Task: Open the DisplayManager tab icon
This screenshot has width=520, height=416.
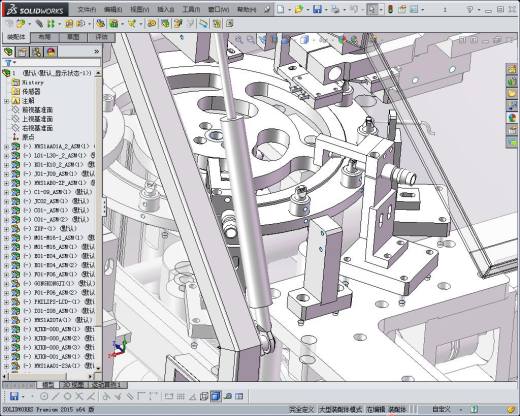Action: coord(51,52)
